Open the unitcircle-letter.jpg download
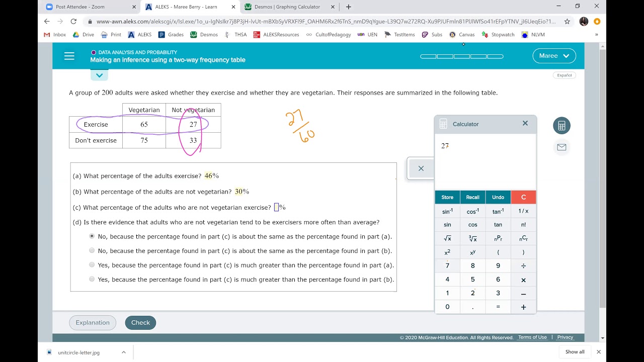Image resolution: width=644 pixels, height=362 pixels. [78, 352]
